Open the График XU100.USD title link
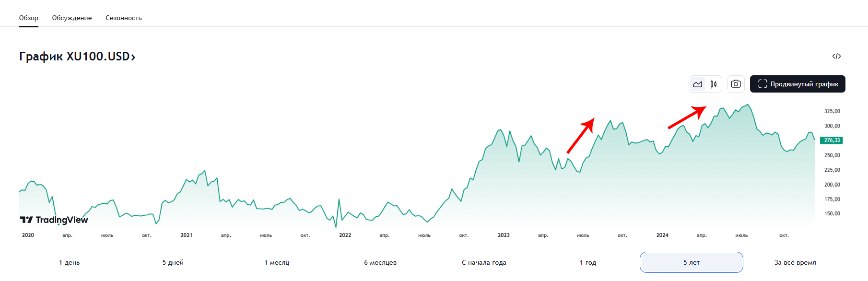Image resolution: width=868 pixels, height=281 pixels. pyautogui.click(x=77, y=57)
